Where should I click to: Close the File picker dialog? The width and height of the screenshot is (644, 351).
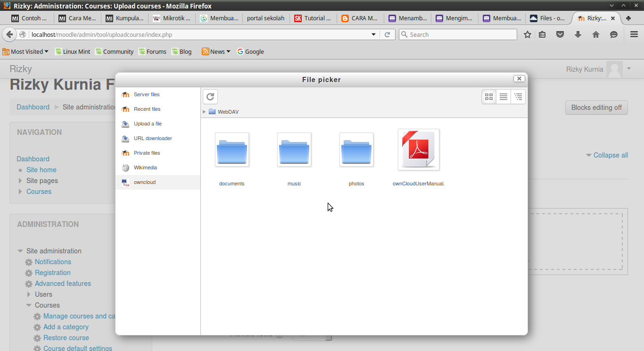(519, 79)
